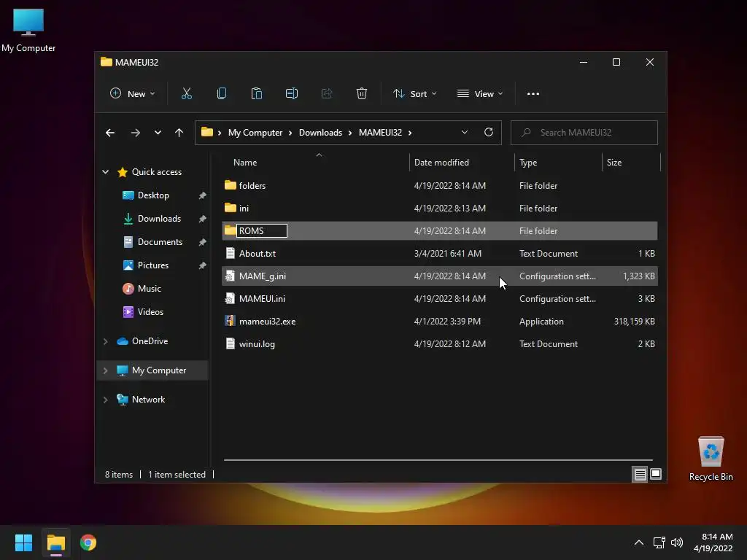The width and height of the screenshot is (747, 560).
Task: Click the Cut scissors icon
Action: tap(186, 94)
